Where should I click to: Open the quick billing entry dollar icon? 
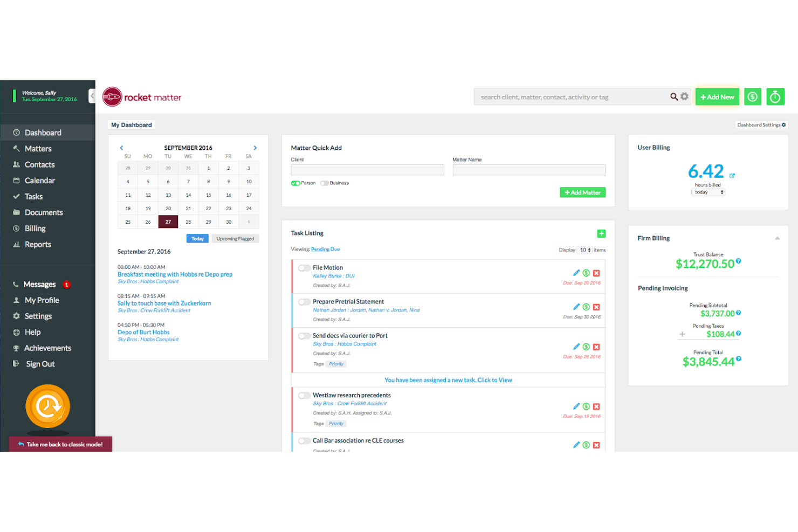pos(753,96)
